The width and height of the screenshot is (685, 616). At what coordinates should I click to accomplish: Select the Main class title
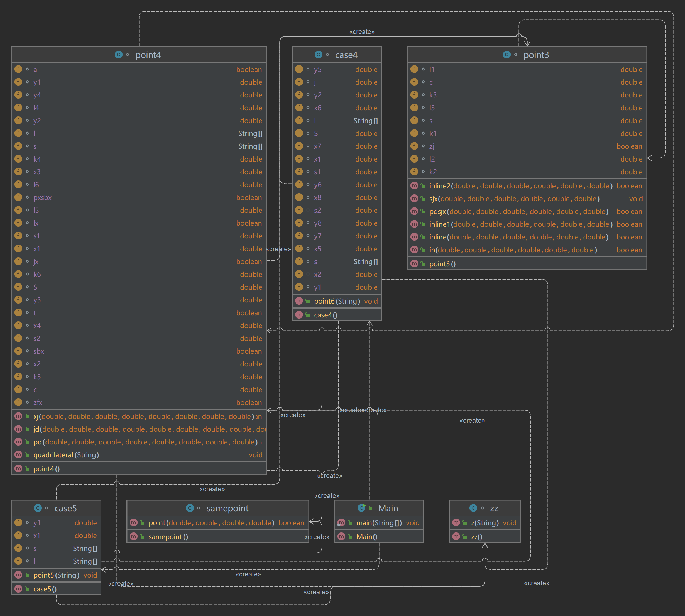coord(388,509)
